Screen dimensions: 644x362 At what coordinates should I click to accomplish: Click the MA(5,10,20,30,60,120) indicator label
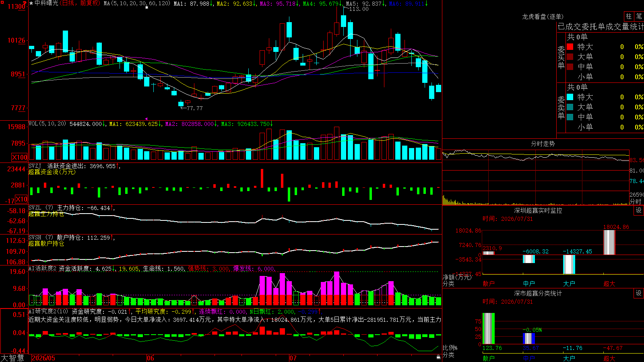click(x=137, y=3)
